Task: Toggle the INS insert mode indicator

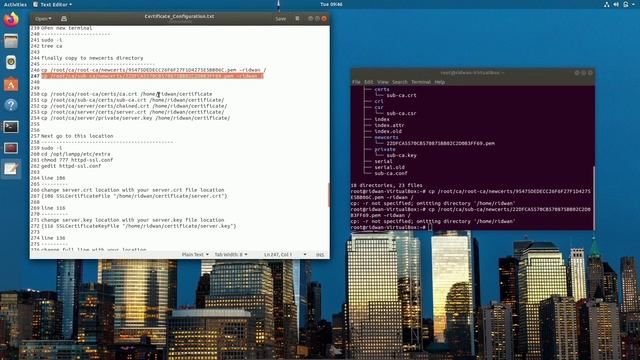Action: [320, 254]
